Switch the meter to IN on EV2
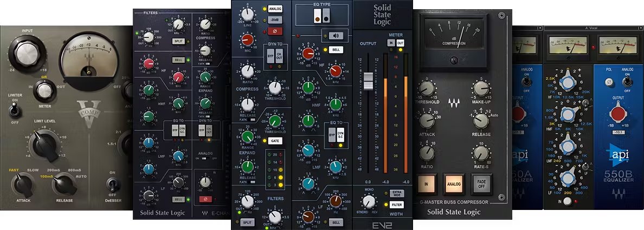Image resolution: width=644 pixels, height=230 pixels. click(390, 43)
